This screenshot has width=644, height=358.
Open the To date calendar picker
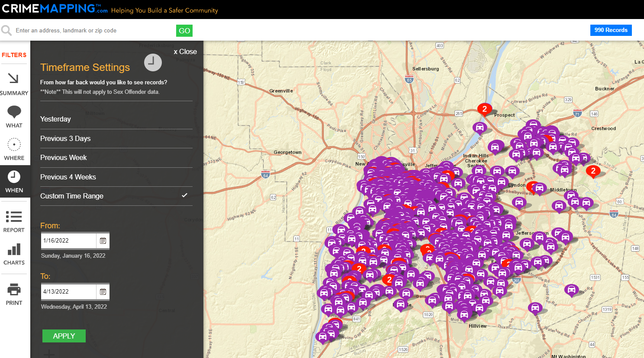coord(103,292)
